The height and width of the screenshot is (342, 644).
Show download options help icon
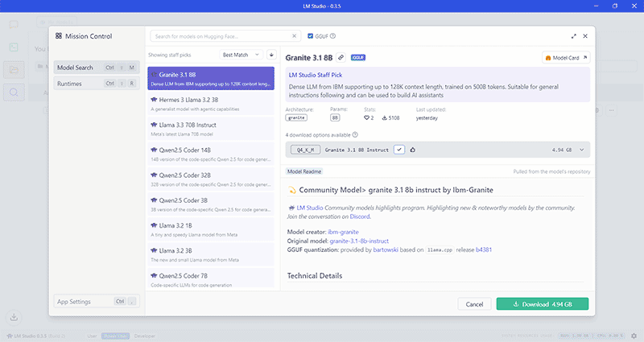pos(355,134)
